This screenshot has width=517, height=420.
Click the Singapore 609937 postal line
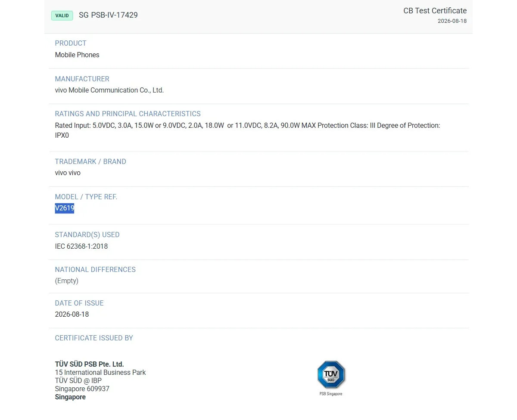tap(82, 389)
